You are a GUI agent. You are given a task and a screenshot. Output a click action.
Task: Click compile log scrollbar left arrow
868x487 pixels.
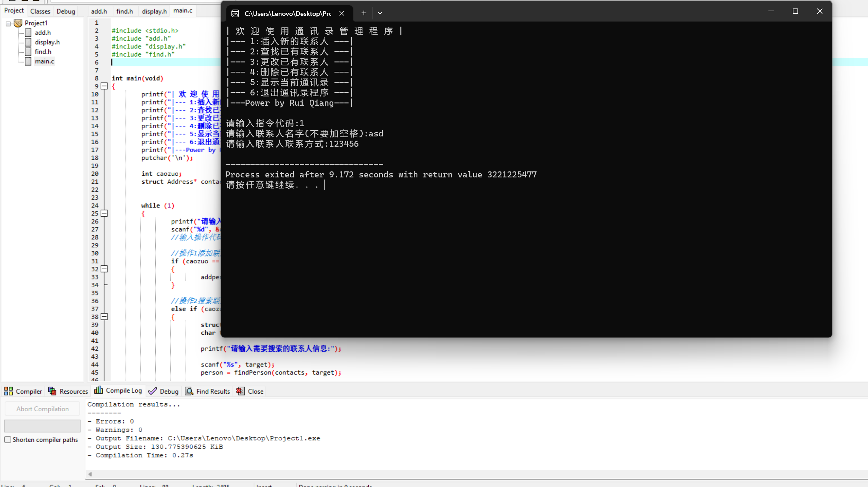(x=90, y=474)
